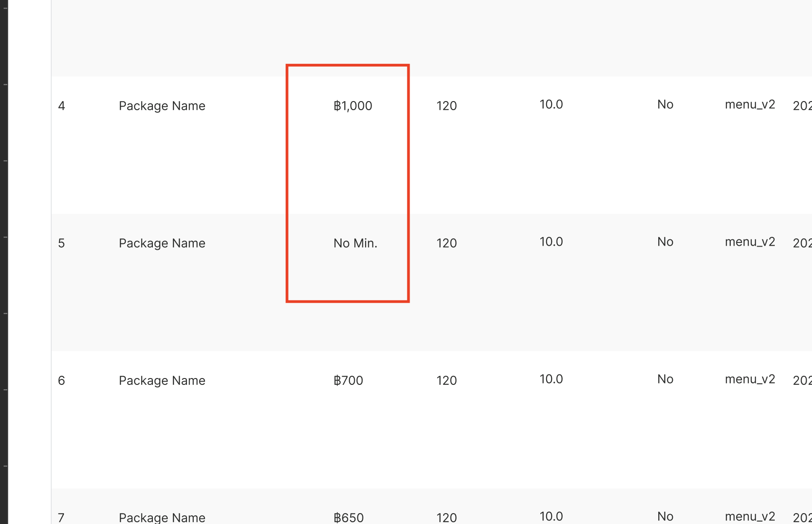
Task: Open Package Name in row 5
Action: 162,243
